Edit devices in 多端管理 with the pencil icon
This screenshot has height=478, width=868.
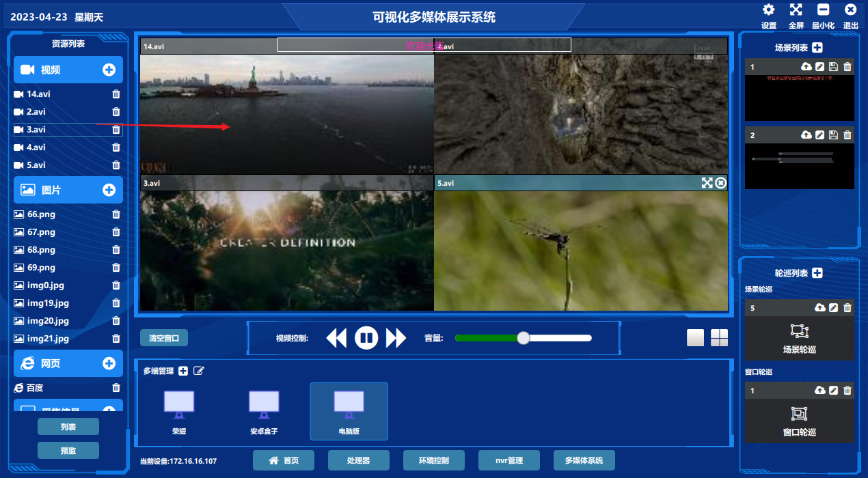pyautogui.click(x=199, y=371)
